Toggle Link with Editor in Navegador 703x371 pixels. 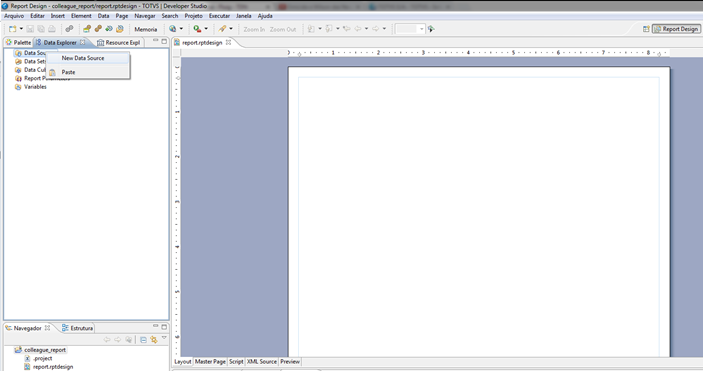(x=154, y=340)
